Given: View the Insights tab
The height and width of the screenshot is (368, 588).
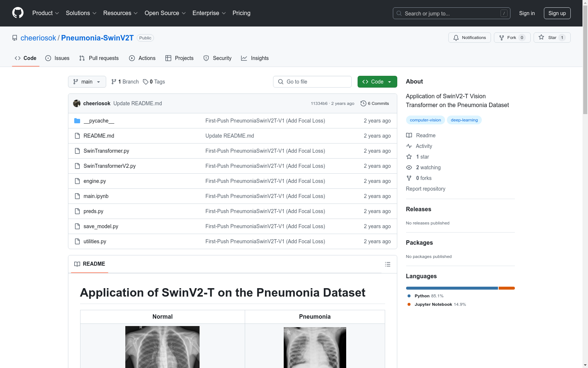Looking at the screenshot, I should (255, 58).
